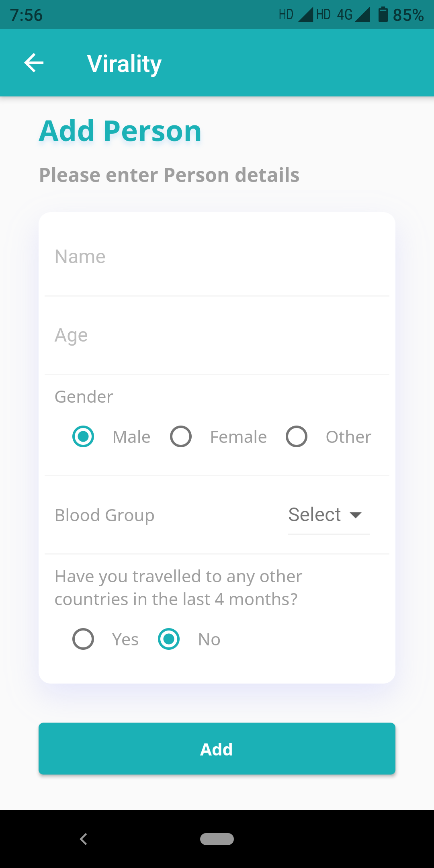Focus the Name input field

coord(217,257)
